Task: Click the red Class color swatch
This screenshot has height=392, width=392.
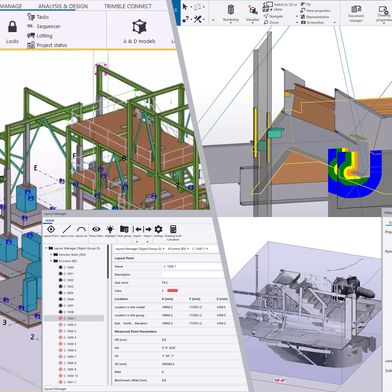Action: (x=172, y=291)
